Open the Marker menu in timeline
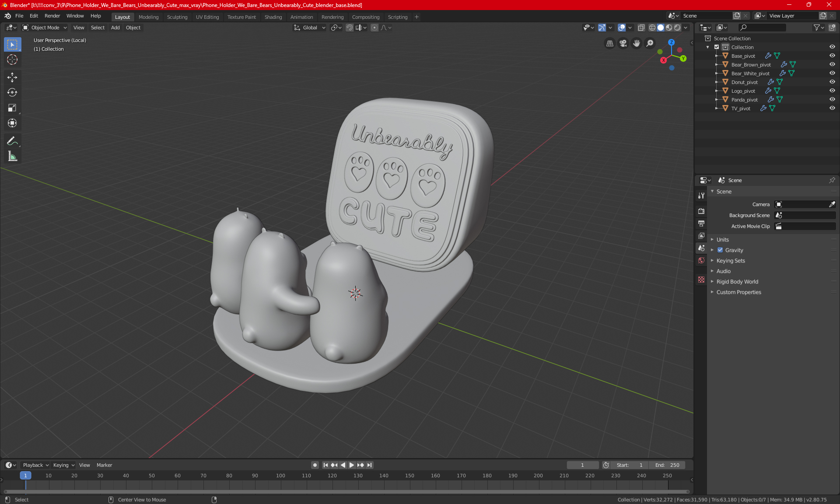 pos(104,465)
